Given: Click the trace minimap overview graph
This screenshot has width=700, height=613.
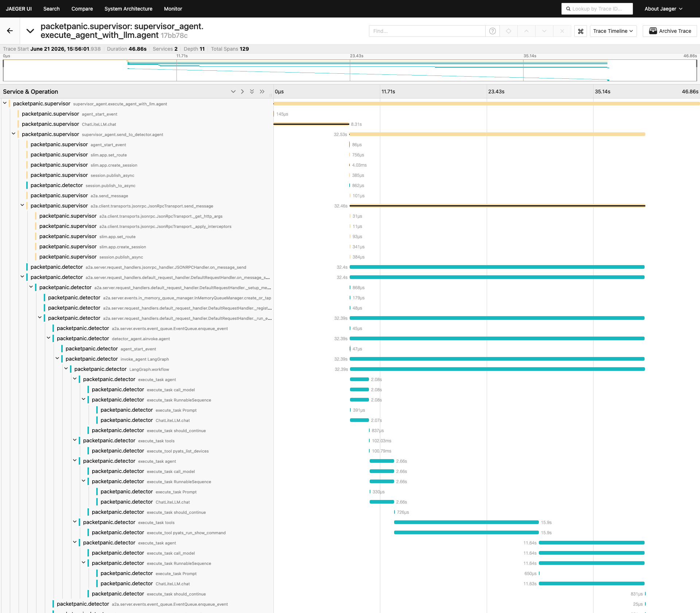Looking at the screenshot, I should pyautogui.click(x=350, y=70).
